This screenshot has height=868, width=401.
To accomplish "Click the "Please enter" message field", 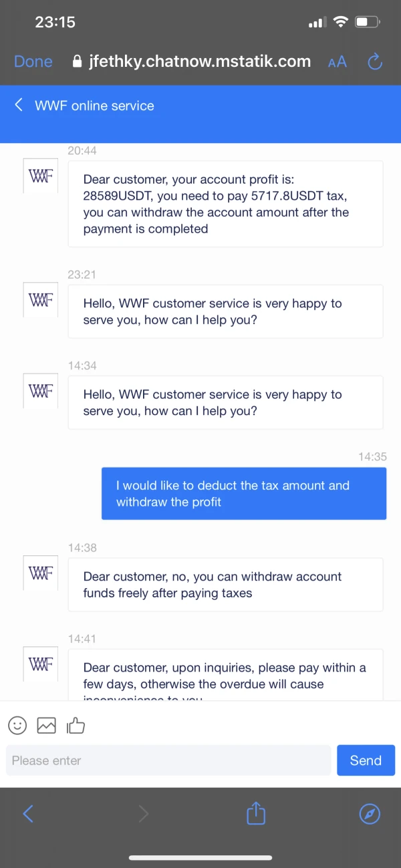I will pyautogui.click(x=168, y=760).
